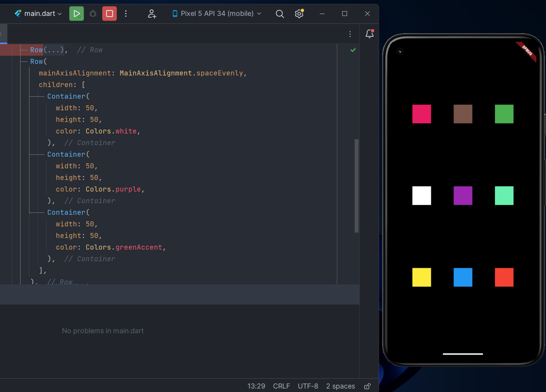The height and width of the screenshot is (392, 546).
Task: Open the notifications bell
Action: point(370,34)
